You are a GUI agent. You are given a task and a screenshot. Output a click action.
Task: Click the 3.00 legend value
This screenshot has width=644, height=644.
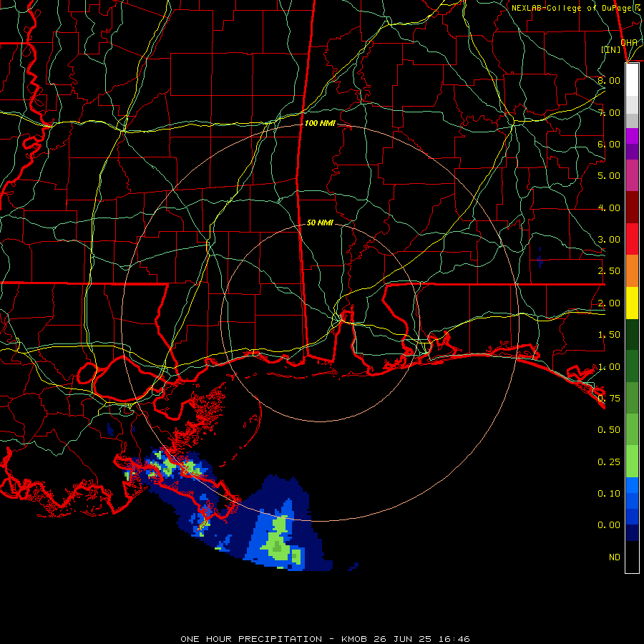pos(609,240)
